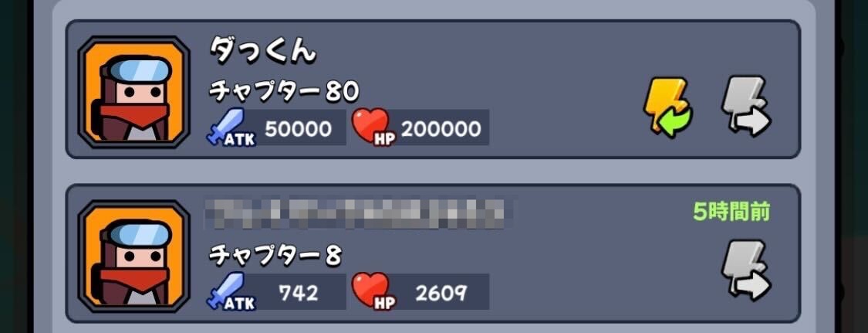868x333 pixels.
Task: Open ダっくん's character avatar
Action: (134, 93)
